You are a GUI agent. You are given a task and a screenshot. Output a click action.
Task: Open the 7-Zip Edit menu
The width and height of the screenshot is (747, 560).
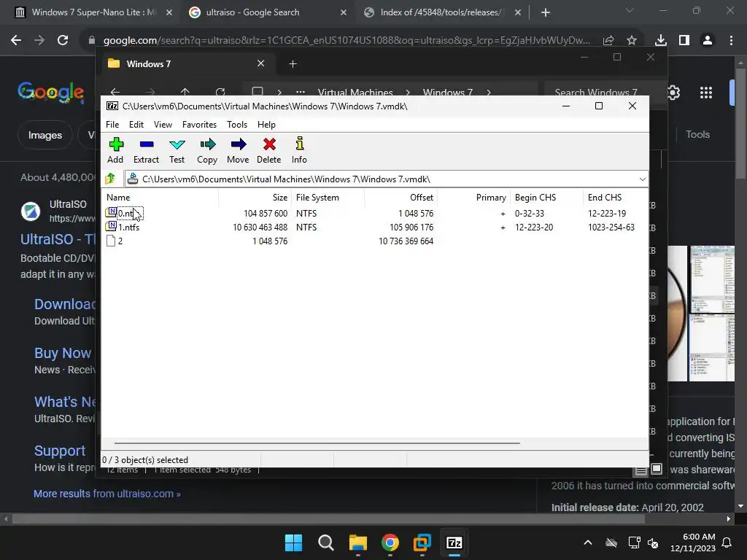tap(136, 124)
